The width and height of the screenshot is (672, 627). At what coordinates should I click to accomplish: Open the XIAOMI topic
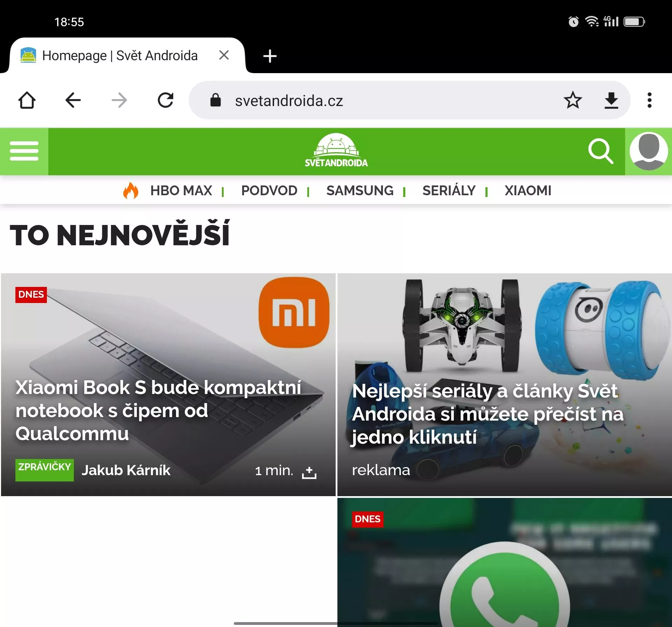point(528,191)
